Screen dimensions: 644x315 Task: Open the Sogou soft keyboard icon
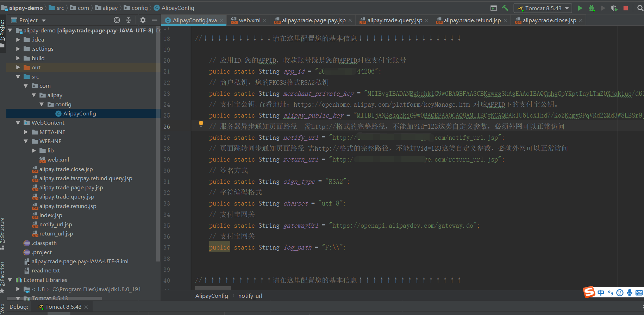[x=639, y=292]
